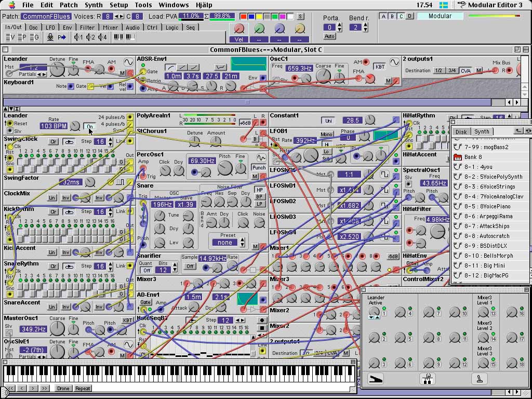Enable the On switch on the Leander clock
The height and width of the screenshot is (399, 532).
(x=89, y=126)
